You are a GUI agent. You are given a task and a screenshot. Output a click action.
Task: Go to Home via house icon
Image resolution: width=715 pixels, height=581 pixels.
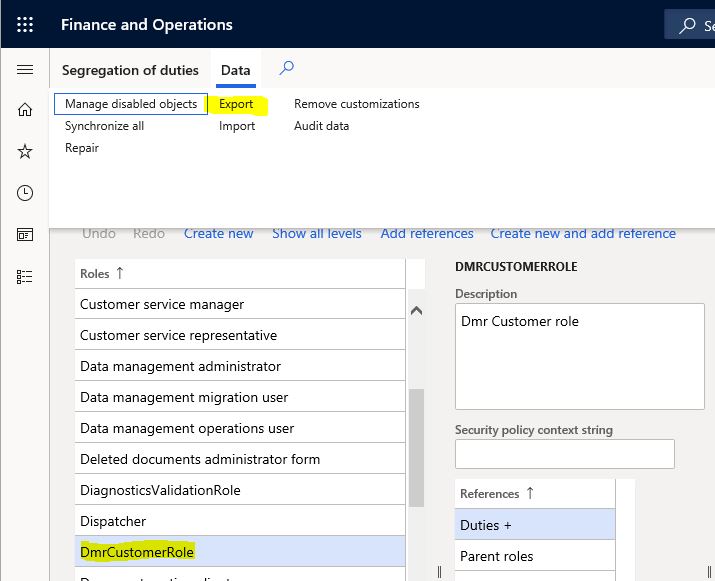coord(25,110)
